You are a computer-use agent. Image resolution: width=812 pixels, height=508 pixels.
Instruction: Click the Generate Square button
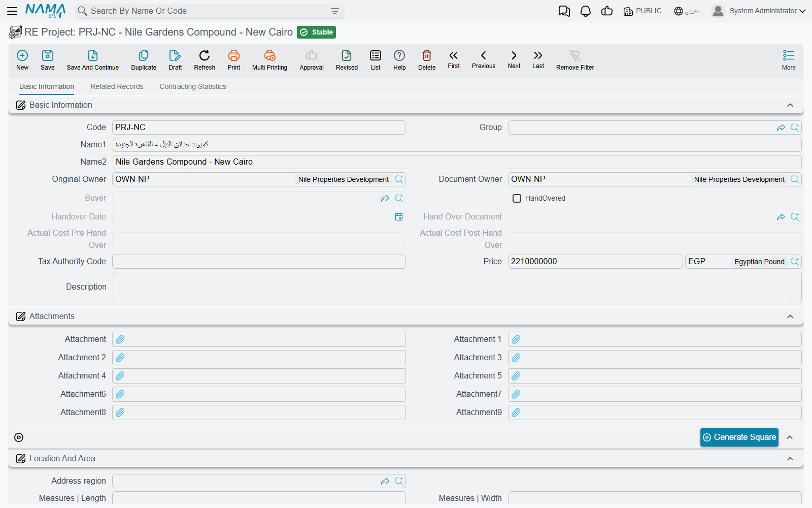pos(739,437)
